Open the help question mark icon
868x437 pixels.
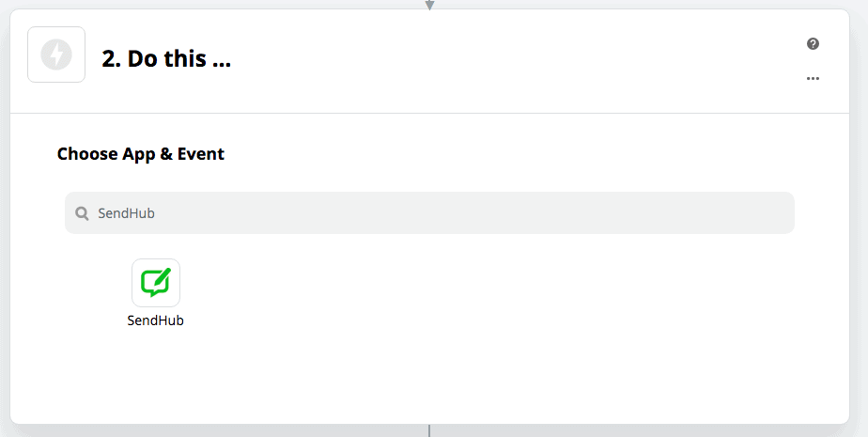(813, 44)
